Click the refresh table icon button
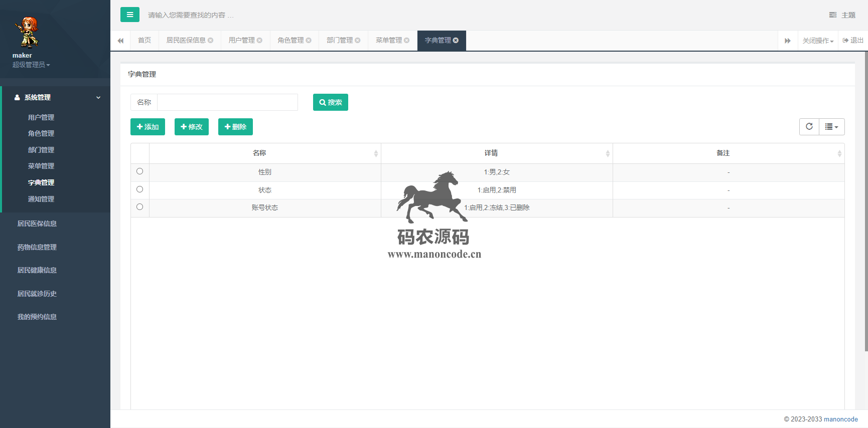 (809, 127)
